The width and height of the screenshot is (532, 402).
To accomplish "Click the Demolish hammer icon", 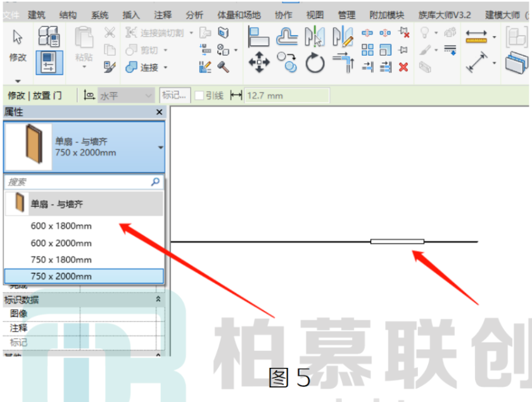I will [x=223, y=67].
